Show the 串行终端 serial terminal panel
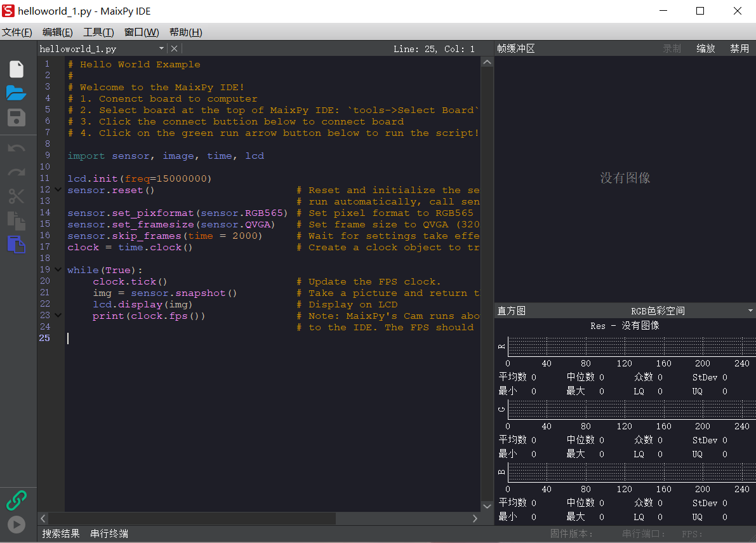Viewport: 756px width, 543px height. point(109,533)
